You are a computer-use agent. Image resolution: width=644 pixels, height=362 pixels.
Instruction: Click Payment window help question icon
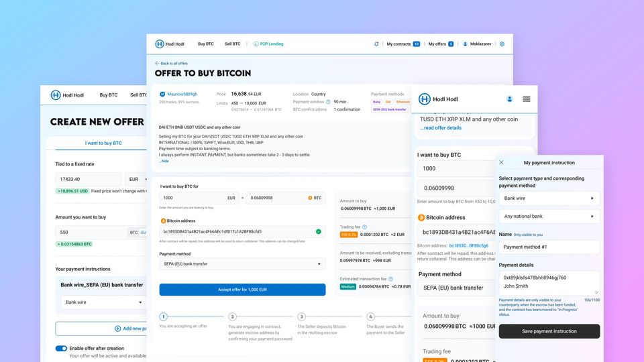coord(328,102)
